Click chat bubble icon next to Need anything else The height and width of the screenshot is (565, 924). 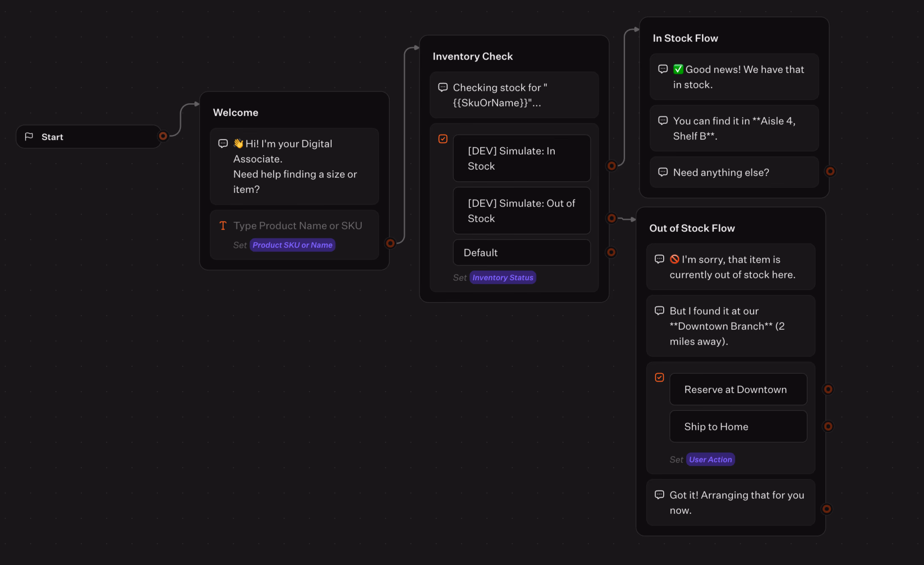click(x=663, y=172)
